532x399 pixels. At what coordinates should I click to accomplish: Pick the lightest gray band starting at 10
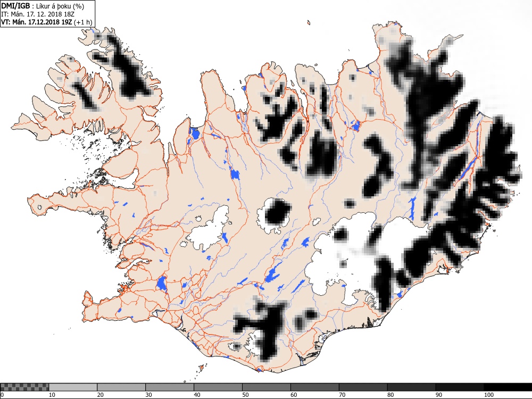(73, 387)
